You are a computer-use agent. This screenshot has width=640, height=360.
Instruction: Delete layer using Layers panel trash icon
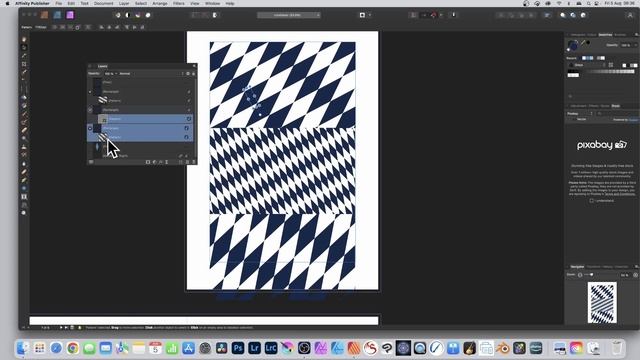tap(193, 162)
